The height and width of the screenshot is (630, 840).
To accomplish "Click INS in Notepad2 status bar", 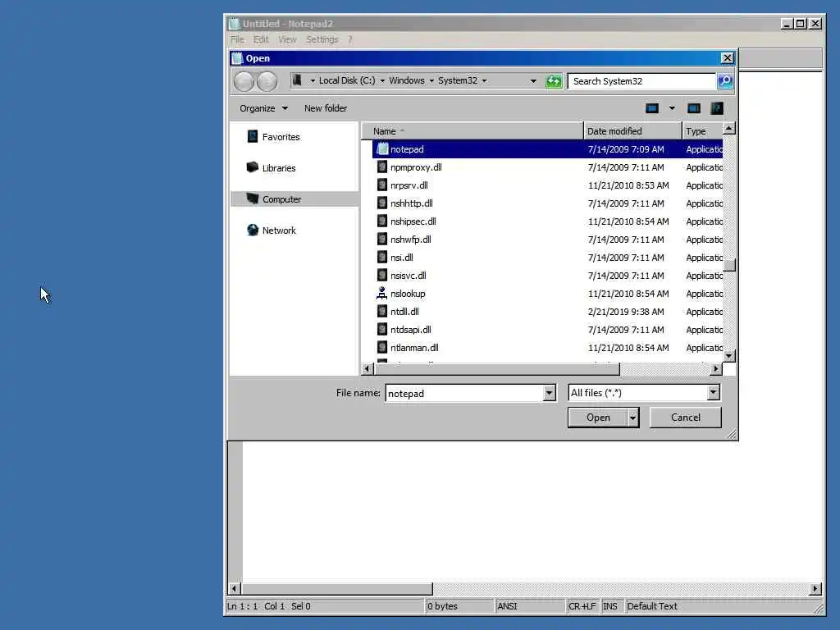I will [x=609, y=606].
